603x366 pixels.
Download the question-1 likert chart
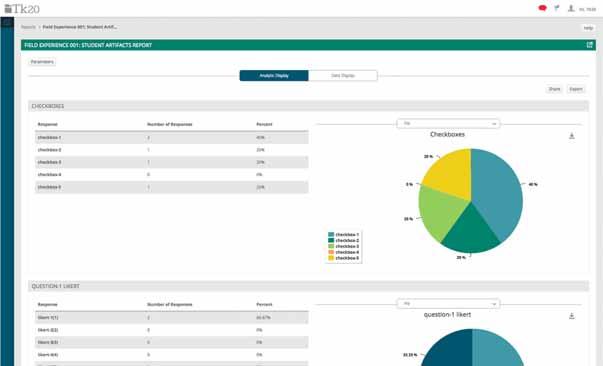pos(571,316)
